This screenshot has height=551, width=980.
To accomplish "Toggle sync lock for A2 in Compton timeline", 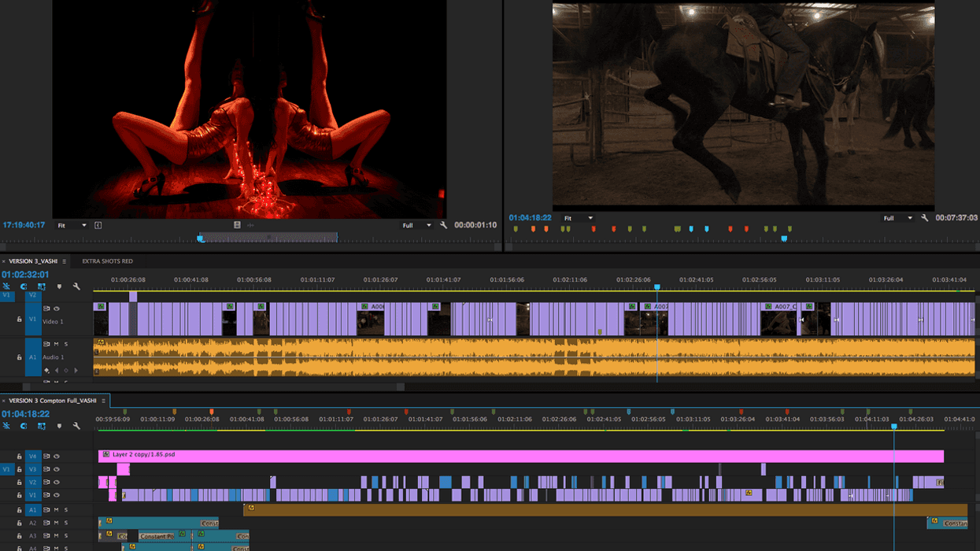I will pos(46,523).
